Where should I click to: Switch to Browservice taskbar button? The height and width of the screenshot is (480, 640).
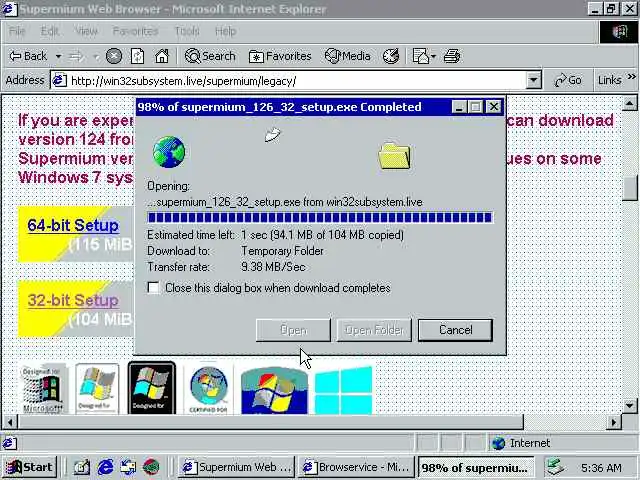point(356,467)
